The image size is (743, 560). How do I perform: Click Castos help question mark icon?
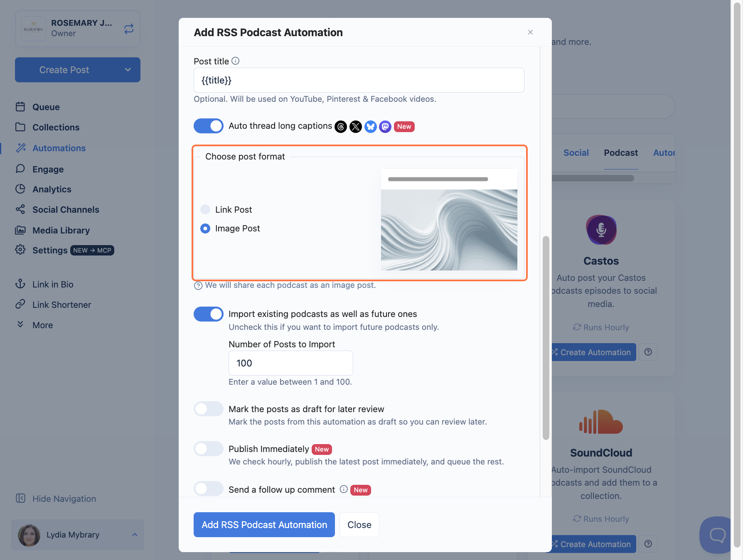coord(648,352)
